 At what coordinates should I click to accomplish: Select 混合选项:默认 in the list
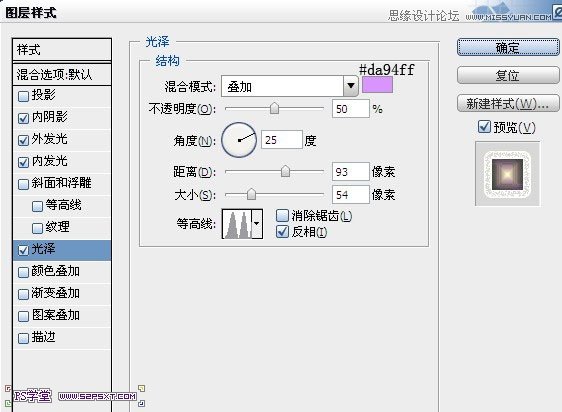pyautogui.click(x=62, y=75)
